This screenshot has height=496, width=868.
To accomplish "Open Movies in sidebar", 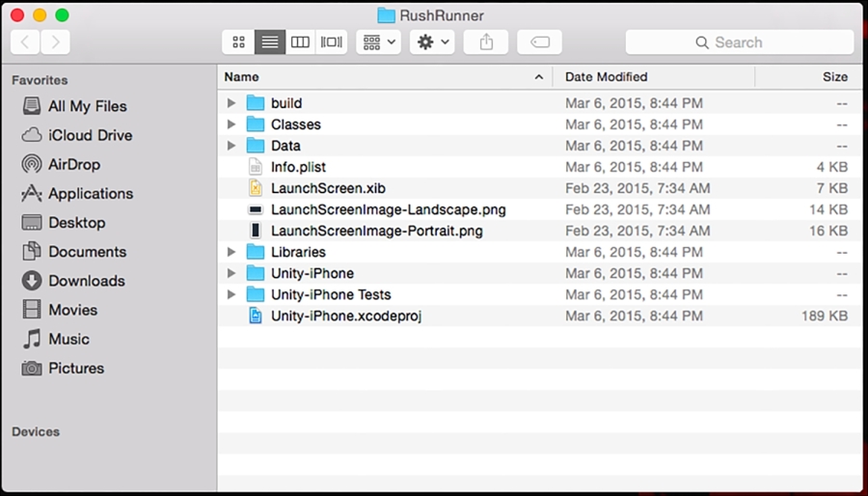I will point(60,310).
